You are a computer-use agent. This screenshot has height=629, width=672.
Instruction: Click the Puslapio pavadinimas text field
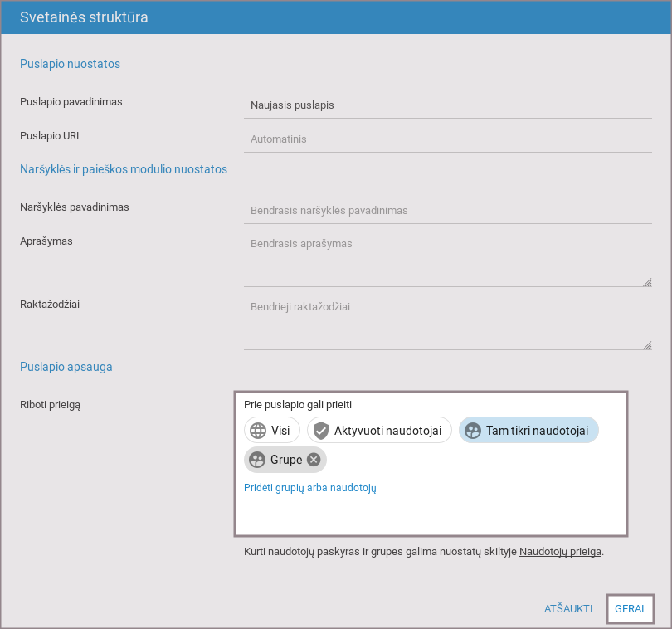[x=448, y=105]
